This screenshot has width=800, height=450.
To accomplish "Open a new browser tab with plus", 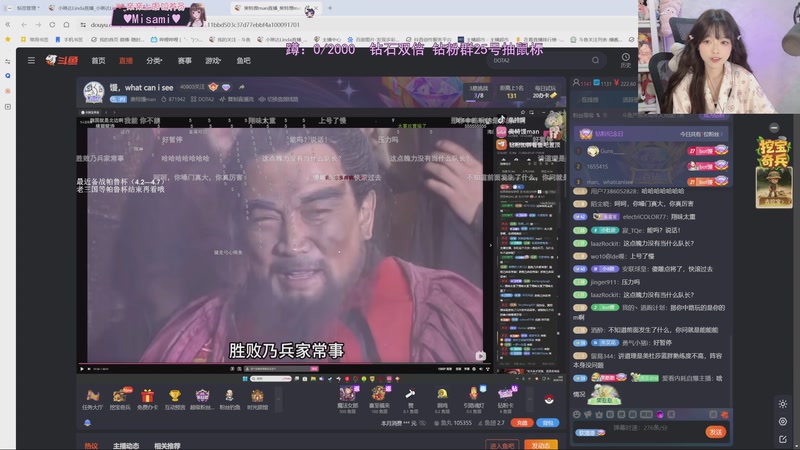I will click(x=330, y=8).
